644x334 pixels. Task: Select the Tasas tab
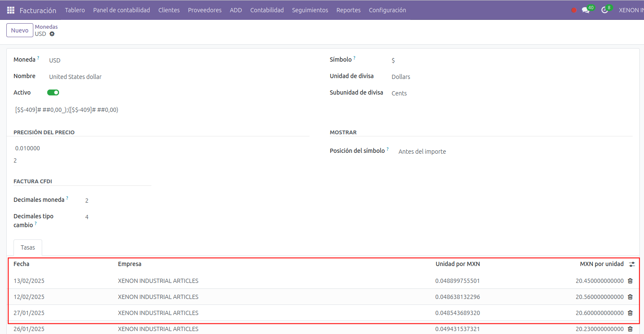coord(28,247)
